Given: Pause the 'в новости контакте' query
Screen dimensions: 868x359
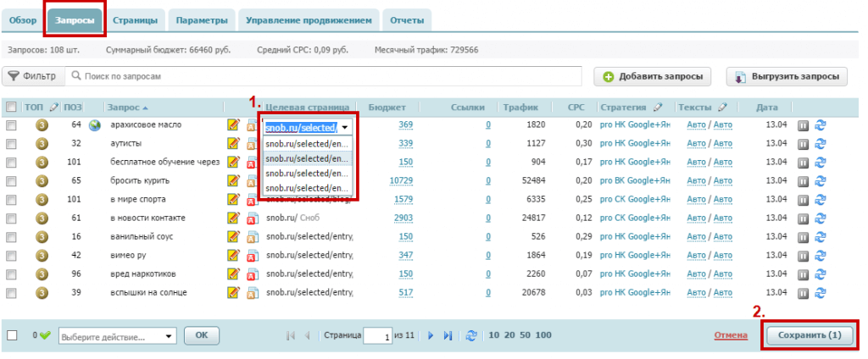Looking at the screenshot, I should [804, 218].
